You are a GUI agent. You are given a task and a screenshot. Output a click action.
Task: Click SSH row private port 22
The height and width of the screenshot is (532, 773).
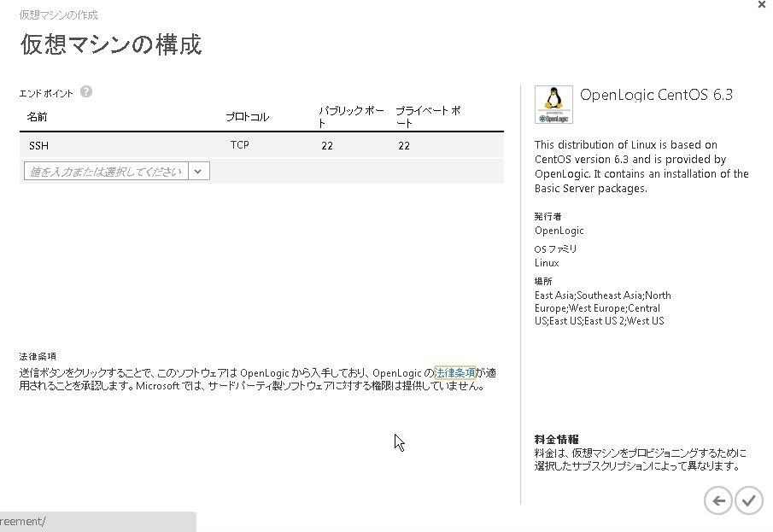tap(404, 145)
